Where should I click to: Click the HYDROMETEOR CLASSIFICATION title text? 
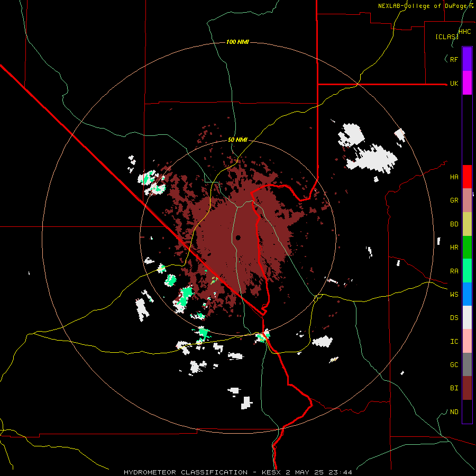pos(186,472)
